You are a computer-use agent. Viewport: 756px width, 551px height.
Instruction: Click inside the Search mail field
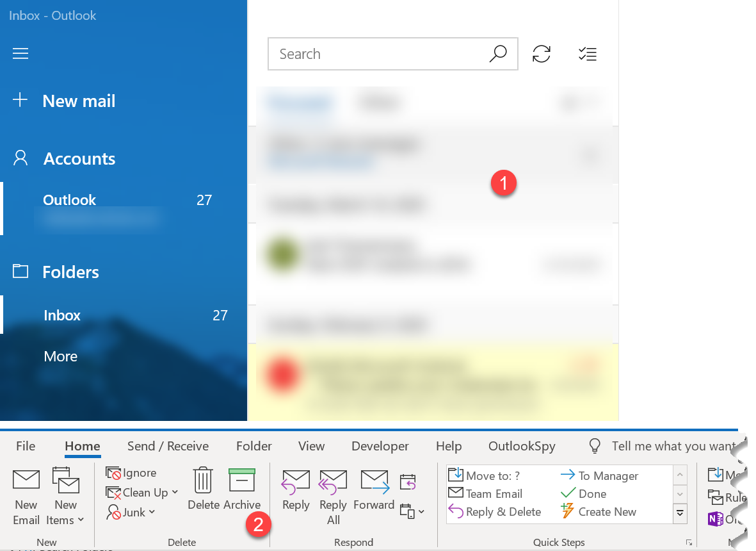(393, 54)
